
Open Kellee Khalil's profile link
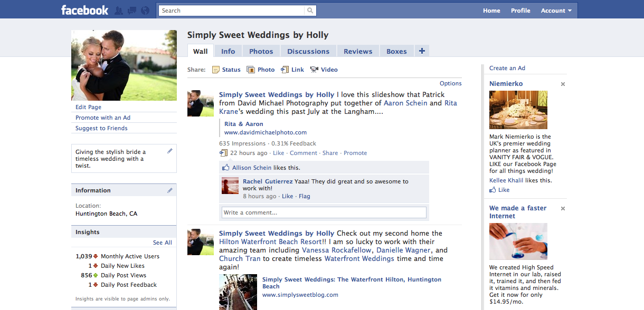[x=506, y=180]
